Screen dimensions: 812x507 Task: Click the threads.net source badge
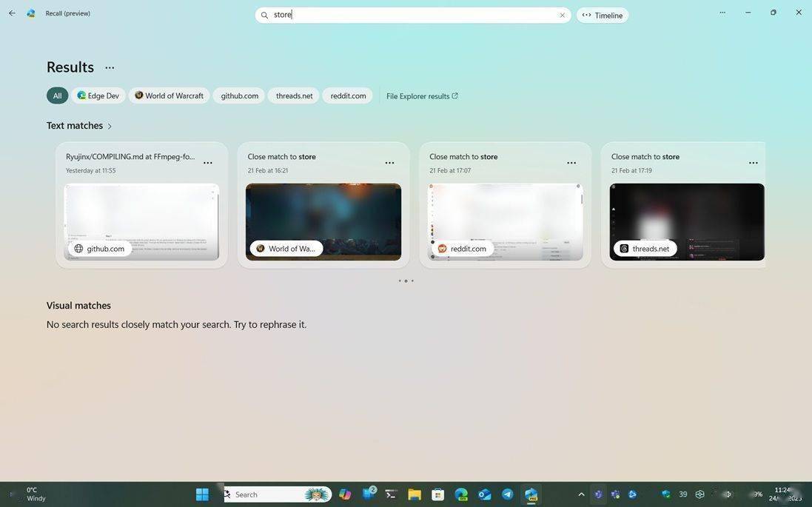[x=645, y=249]
